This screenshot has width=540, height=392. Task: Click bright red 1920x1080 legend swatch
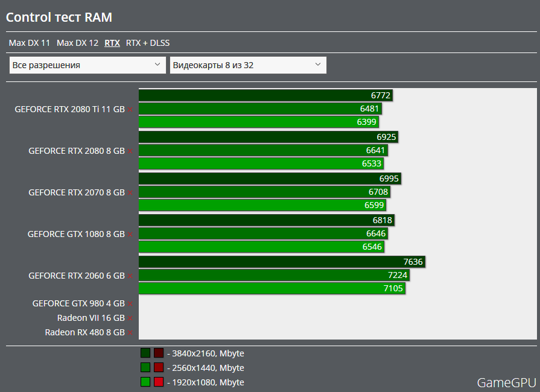[x=159, y=382]
